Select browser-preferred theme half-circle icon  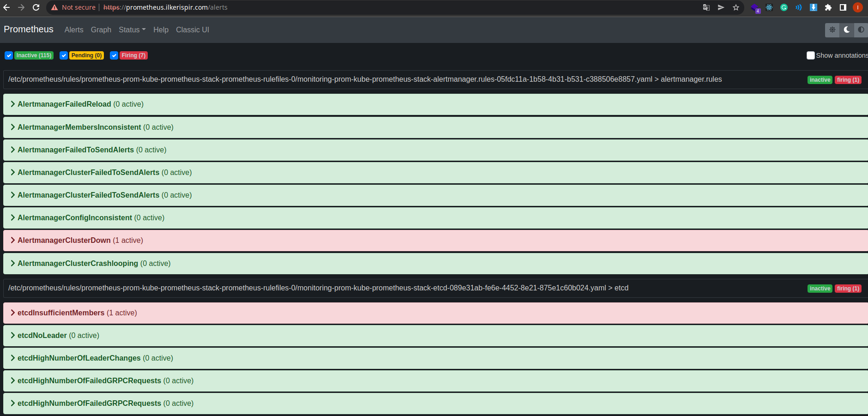[861, 30]
